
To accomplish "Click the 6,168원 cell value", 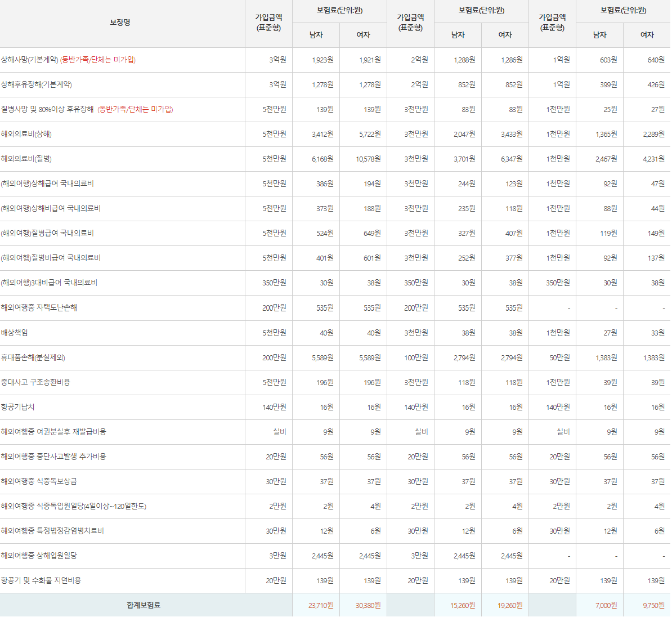I will click(x=322, y=159).
